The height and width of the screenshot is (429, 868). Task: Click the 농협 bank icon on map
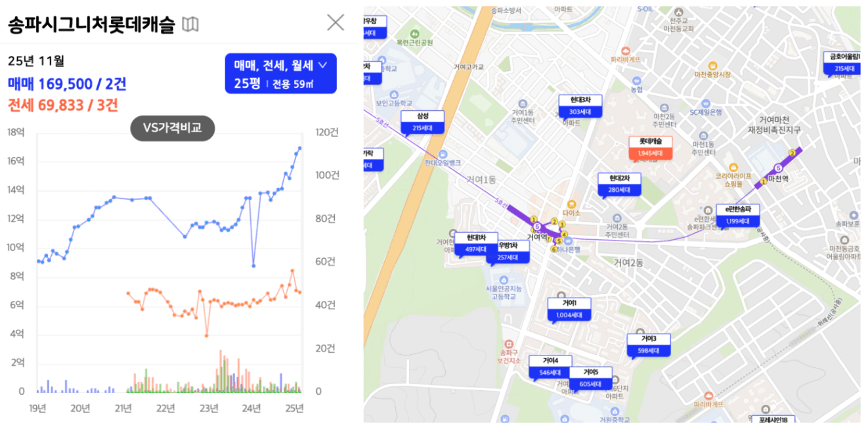click(x=636, y=79)
